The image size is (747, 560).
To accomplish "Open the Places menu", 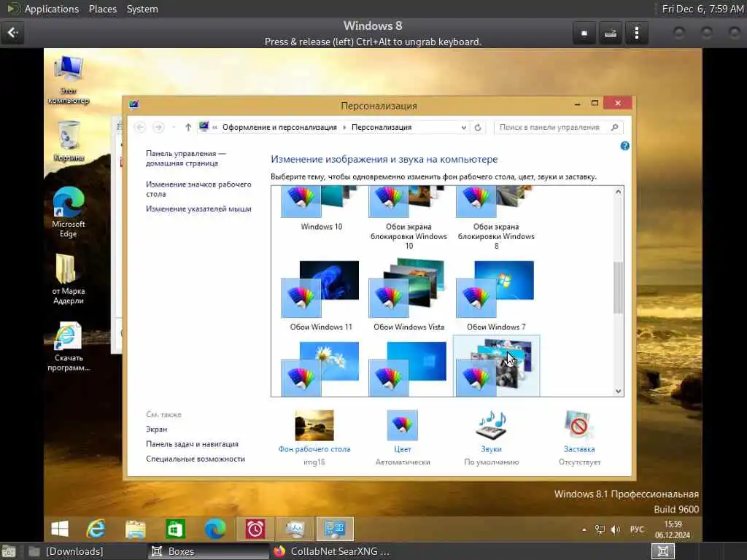I will [x=102, y=9].
